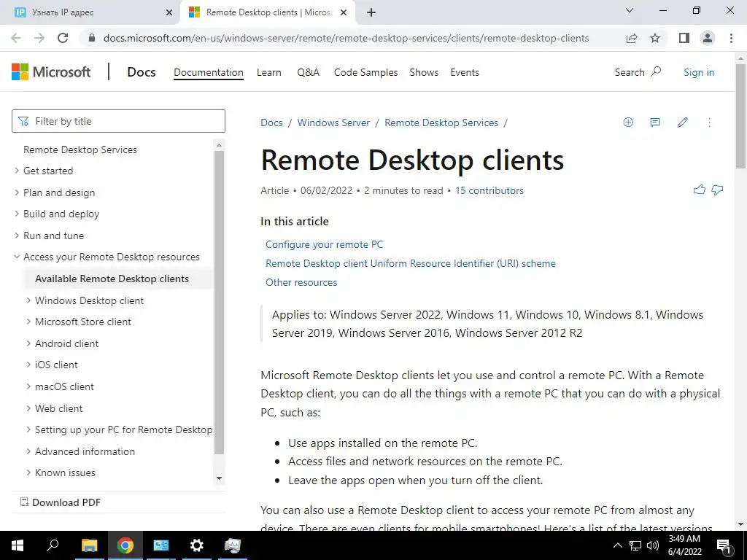
Task: Bookmark this page with the star icon
Action: point(655,38)
